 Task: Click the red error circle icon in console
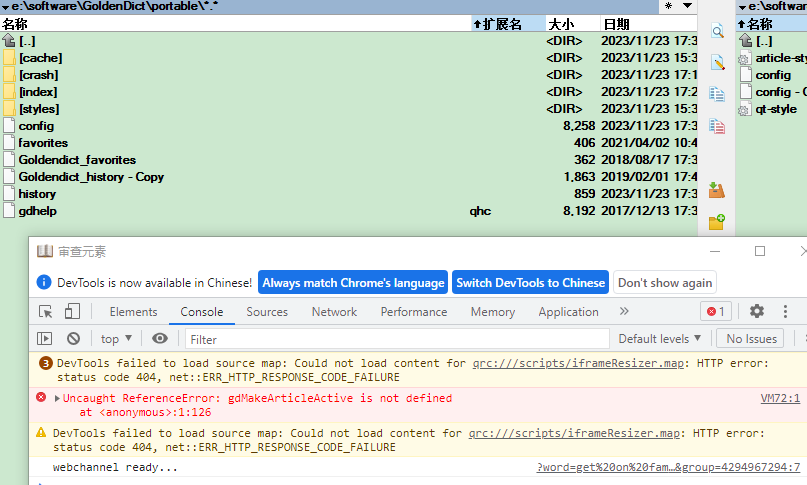coord(41,397)
